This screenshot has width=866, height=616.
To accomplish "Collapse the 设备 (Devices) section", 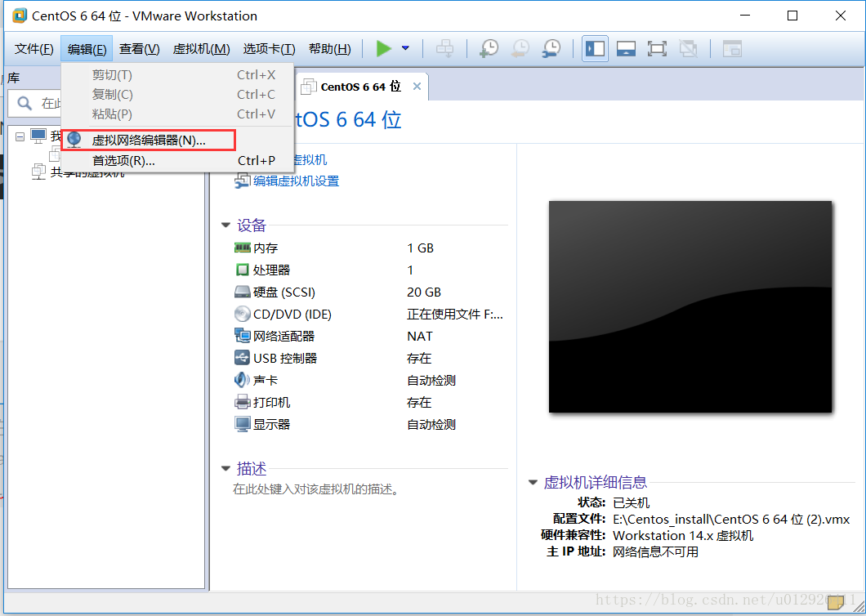I will tap(225, 225).
